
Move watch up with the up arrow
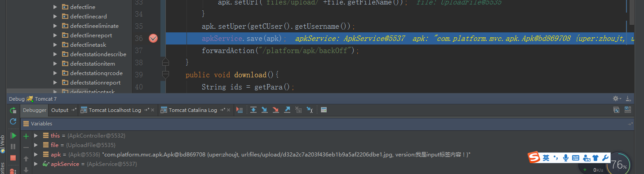pos(26,158)
